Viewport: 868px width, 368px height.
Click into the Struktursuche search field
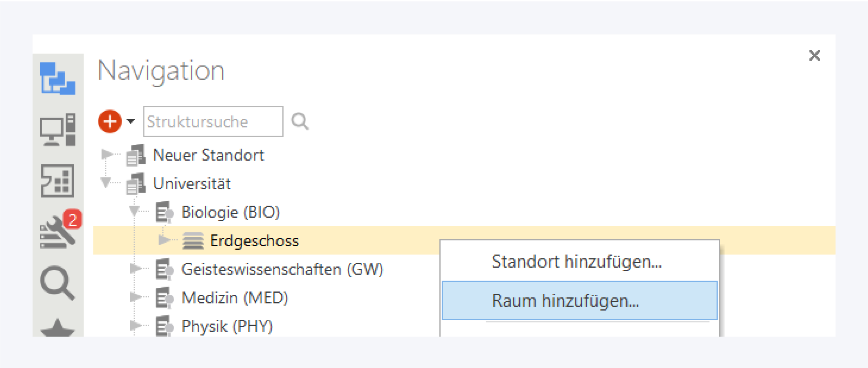(213, 122)
